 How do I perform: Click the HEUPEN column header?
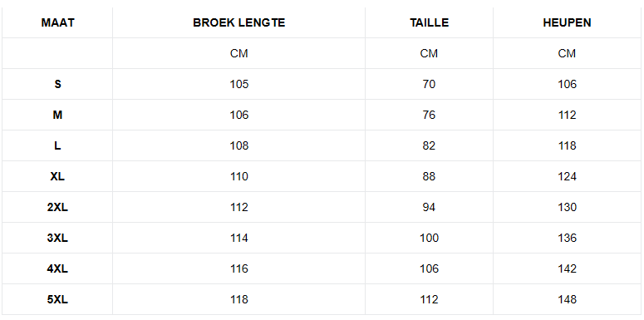568,22
